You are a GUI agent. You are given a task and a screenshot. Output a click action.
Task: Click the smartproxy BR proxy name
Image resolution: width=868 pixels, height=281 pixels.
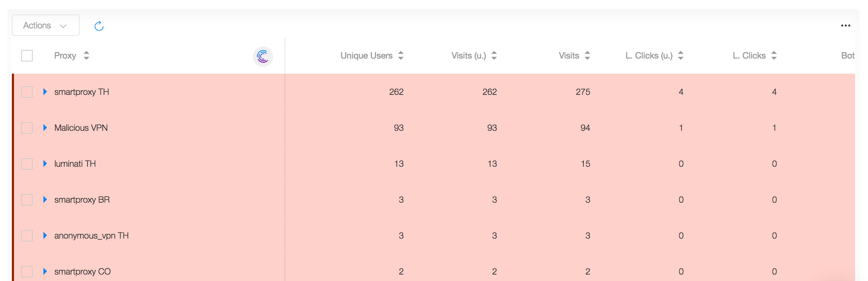tap(82, 200)
